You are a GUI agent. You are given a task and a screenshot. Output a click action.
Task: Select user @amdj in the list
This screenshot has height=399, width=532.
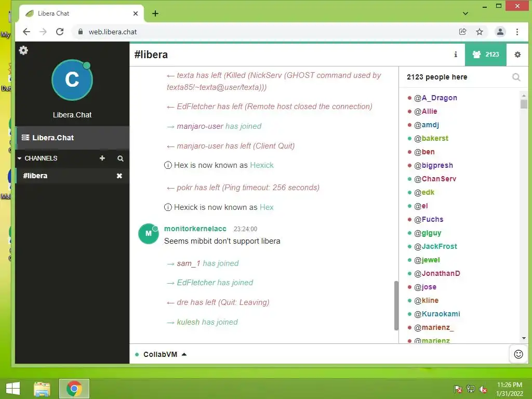426,125
